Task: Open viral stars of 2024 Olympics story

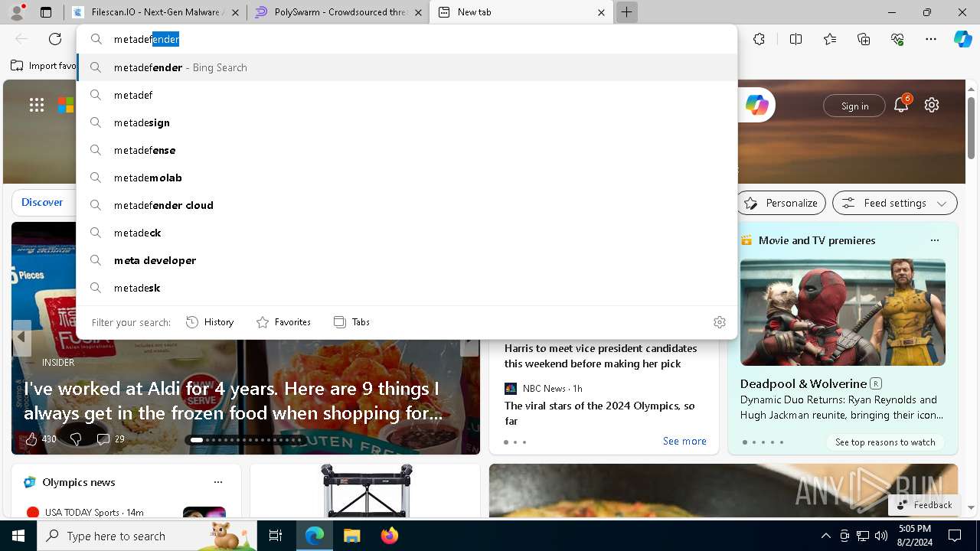Action: (599, 413)
